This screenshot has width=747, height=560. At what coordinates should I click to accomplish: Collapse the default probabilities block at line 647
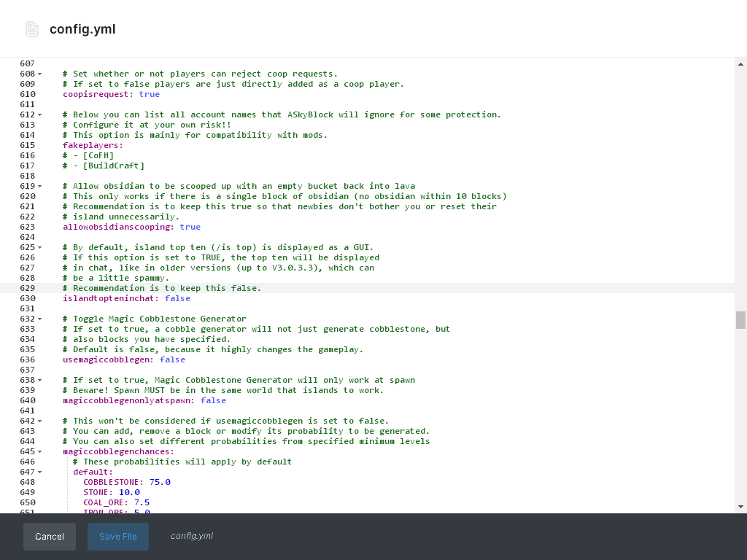coord(40,472)
